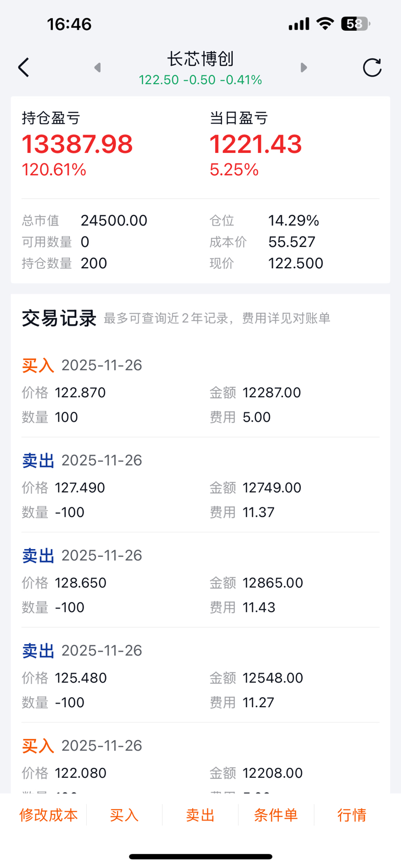Tap the 卖出 button in bottom bar

(200, 815)
